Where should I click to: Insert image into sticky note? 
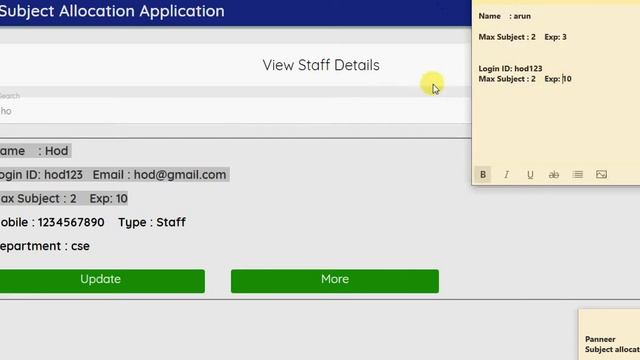coord(601,175)
